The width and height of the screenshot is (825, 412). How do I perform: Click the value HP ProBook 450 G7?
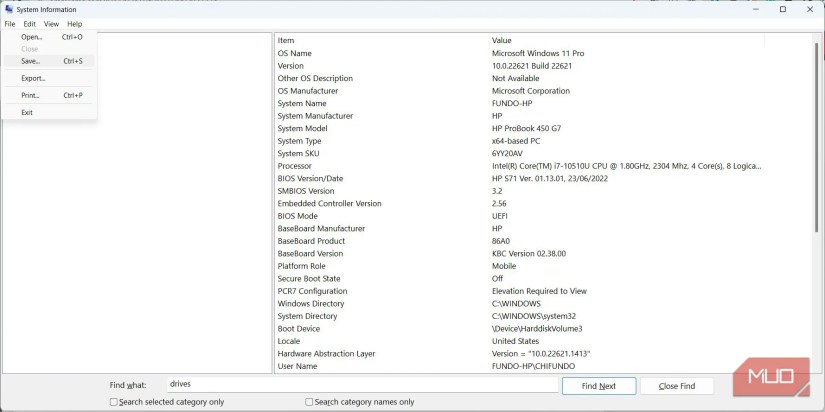pos(526,128)
